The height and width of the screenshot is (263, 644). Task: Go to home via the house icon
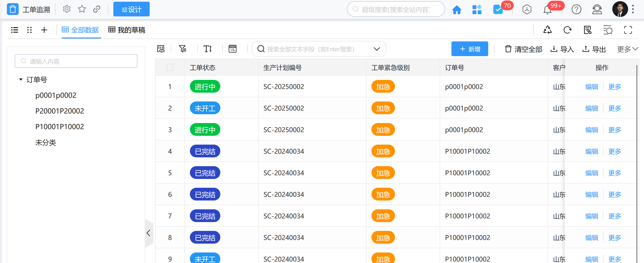457,10
